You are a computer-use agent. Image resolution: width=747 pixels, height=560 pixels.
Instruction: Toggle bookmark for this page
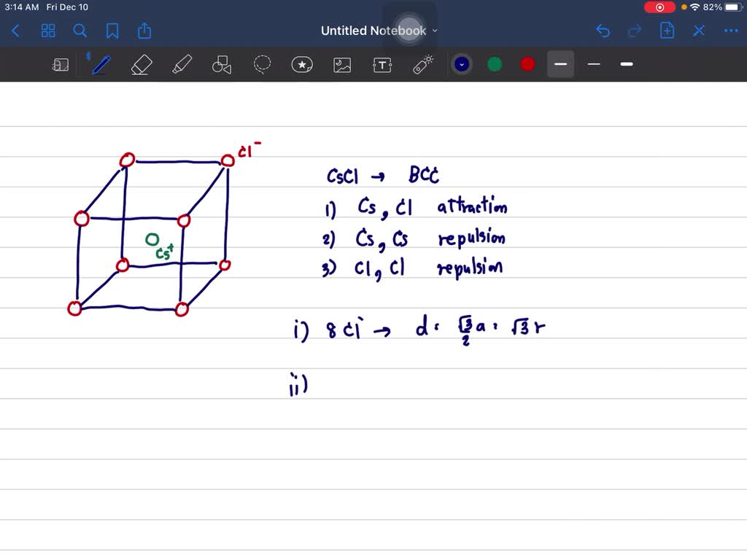point(112,31)
